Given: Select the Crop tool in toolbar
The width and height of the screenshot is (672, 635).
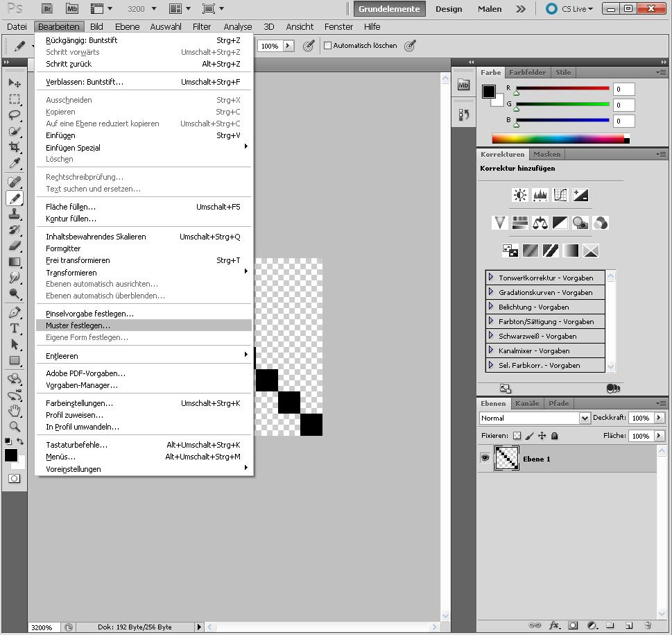Looking at the screenshot, I should tap(14, 147).
